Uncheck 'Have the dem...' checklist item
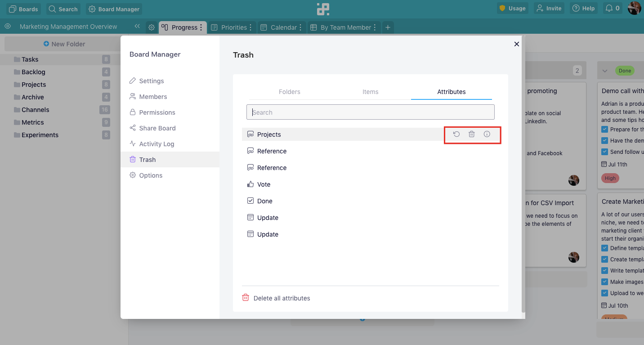 tap(605, 141)
